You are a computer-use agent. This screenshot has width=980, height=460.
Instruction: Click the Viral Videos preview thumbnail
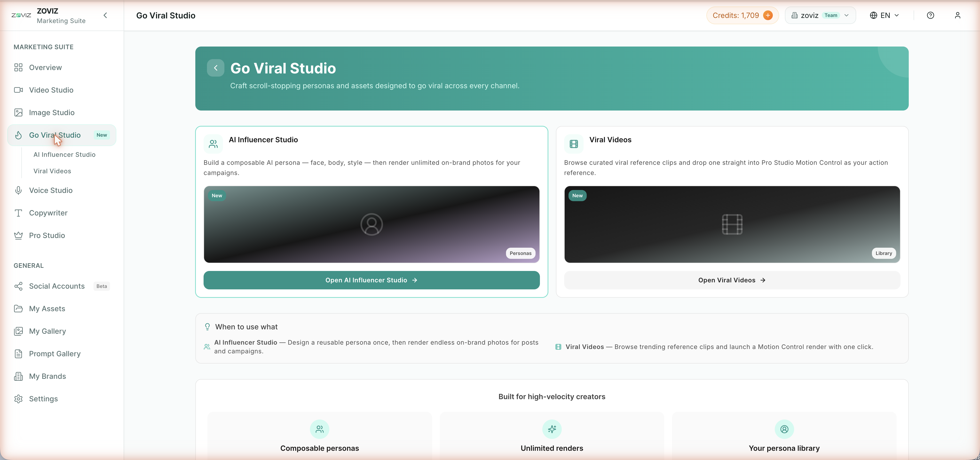tap(732, 224)
